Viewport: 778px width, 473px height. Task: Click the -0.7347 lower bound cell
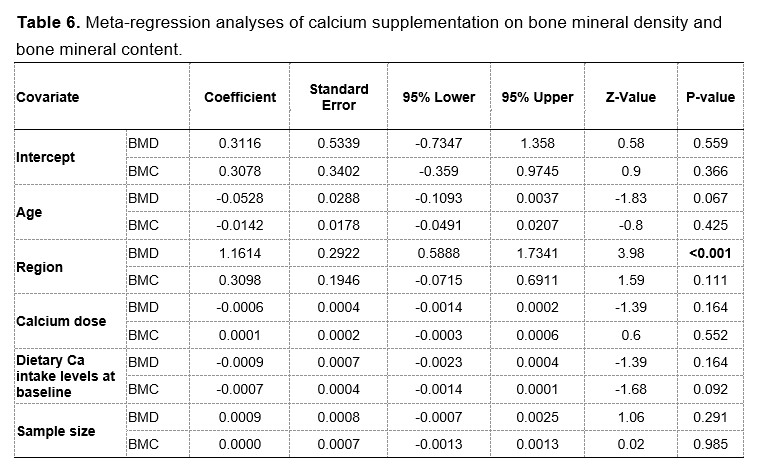coord(438,144)
